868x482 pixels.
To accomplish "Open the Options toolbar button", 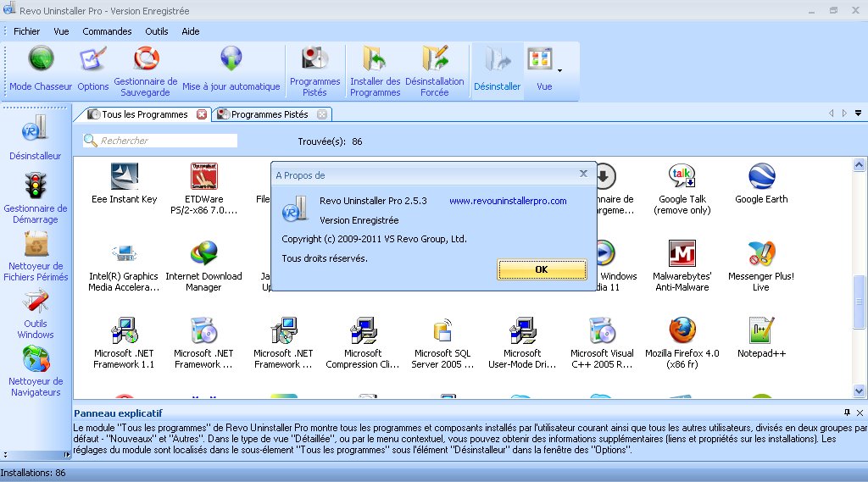I will 93,69.
